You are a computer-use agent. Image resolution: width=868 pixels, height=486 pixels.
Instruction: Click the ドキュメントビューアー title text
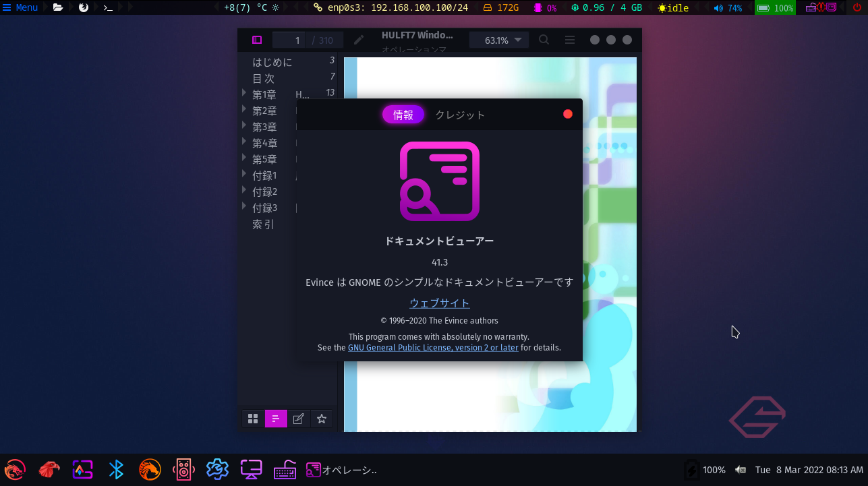(x=440, y=241)
